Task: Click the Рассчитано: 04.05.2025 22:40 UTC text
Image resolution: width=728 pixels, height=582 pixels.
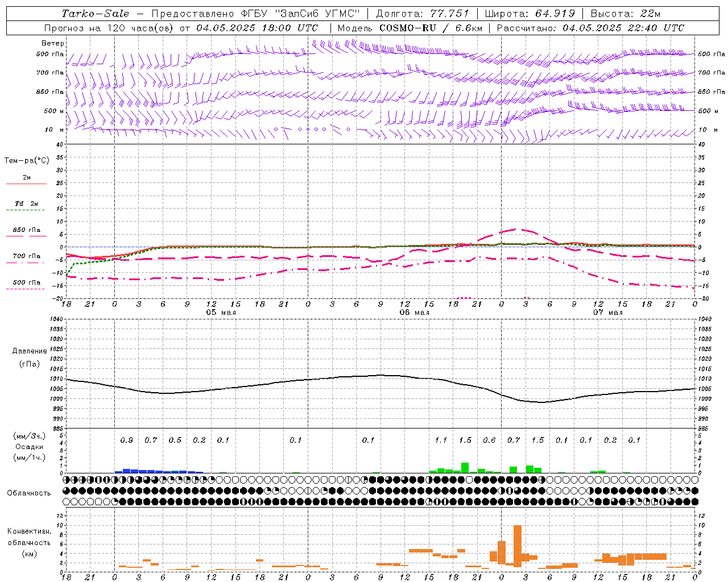Action: tap(590, 28)
